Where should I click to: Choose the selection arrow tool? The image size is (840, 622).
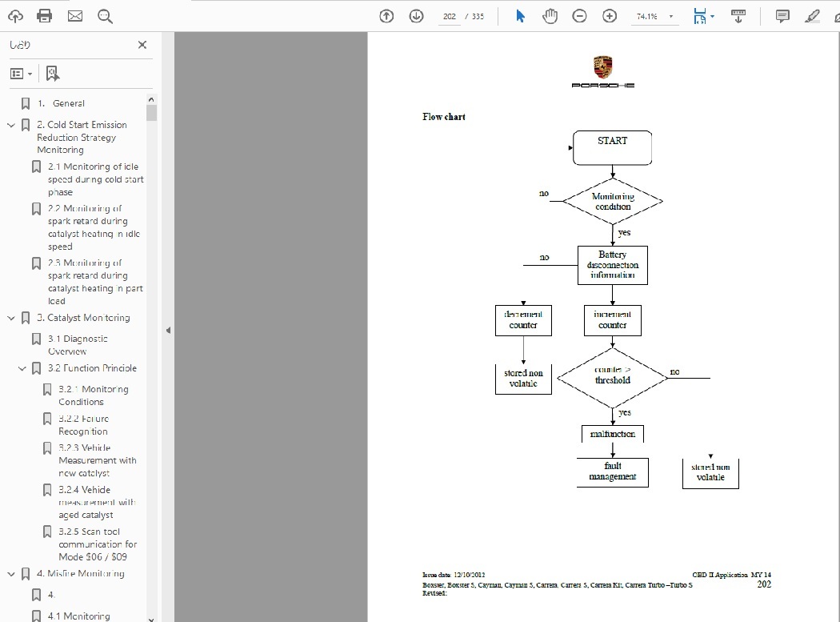520,16
